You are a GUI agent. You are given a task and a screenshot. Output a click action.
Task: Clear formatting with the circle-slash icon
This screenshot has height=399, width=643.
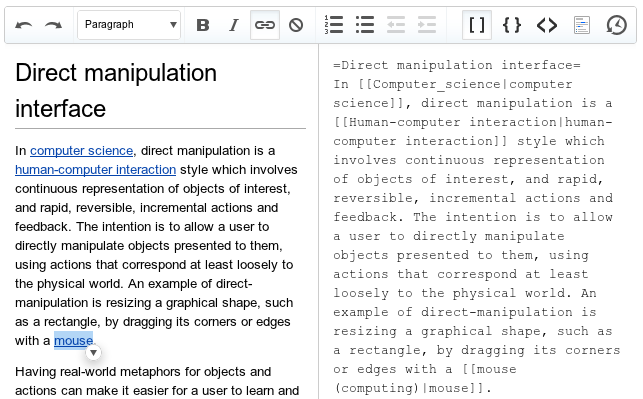pos(296,25)
